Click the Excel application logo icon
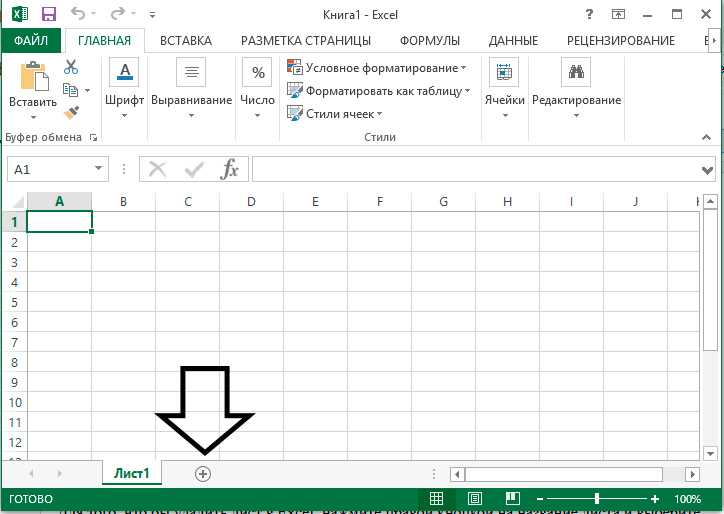 [x=19, y=14]
